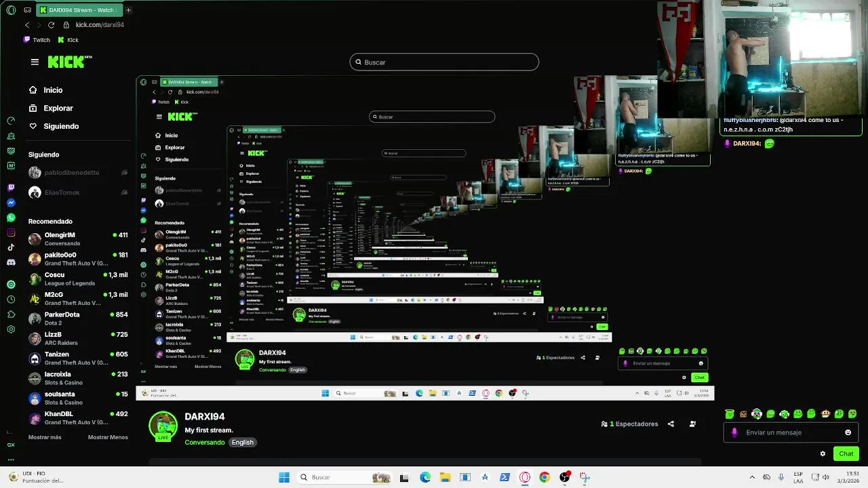Screen dimensions: 868x488
Task: Open Kick bookmark in bookmarks bar
Action: click(68, 40)
